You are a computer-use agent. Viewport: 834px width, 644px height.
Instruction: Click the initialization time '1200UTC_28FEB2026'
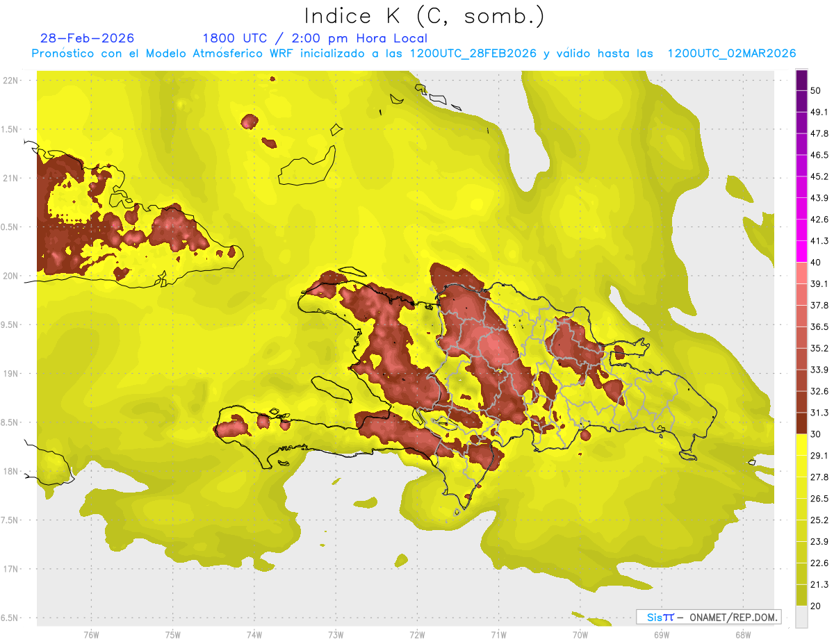pyautogui.click(x=473, y=53)
